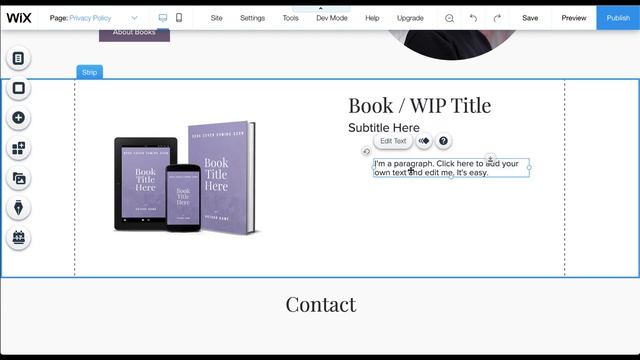Collapse the top toolbar using the arrow

[x=321, y=8]
